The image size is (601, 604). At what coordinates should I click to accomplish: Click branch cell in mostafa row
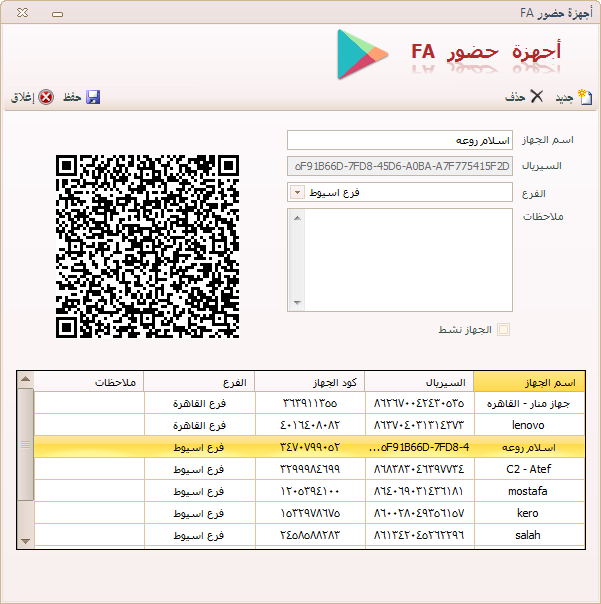[x=199, y=491]
